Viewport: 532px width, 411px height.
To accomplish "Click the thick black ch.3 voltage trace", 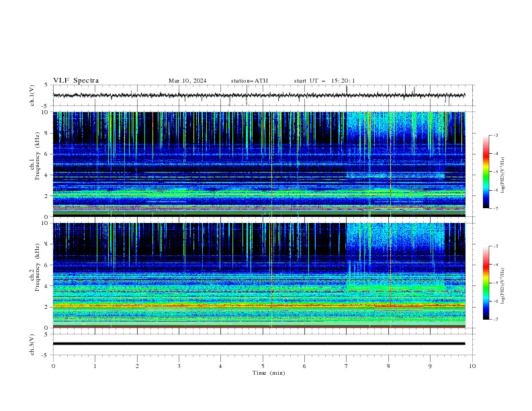I will 259,344.
